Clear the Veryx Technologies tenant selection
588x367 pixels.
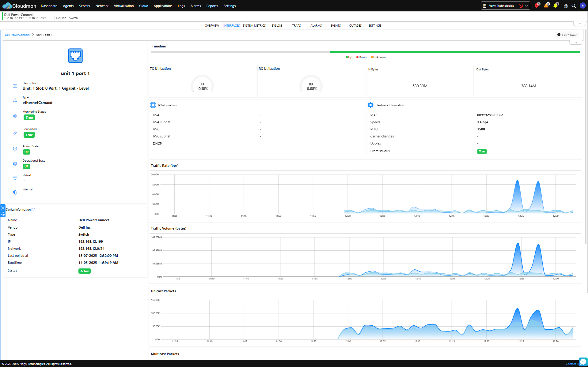pos(521,6)
